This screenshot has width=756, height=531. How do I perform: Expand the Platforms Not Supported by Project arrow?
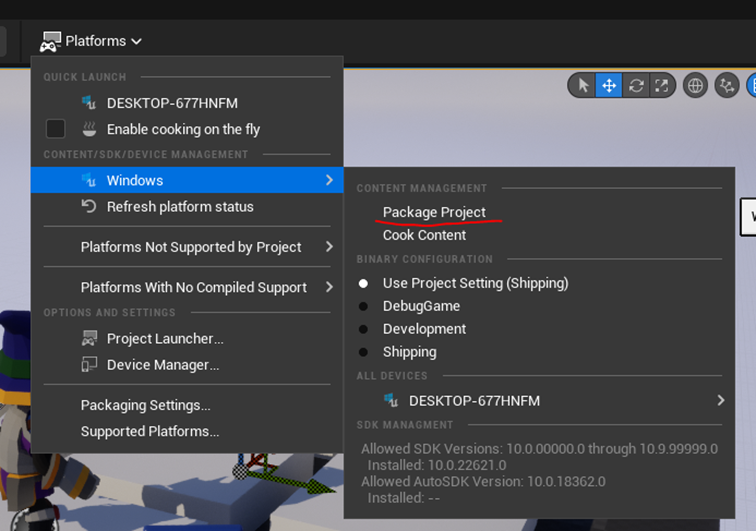click(329, 246)
